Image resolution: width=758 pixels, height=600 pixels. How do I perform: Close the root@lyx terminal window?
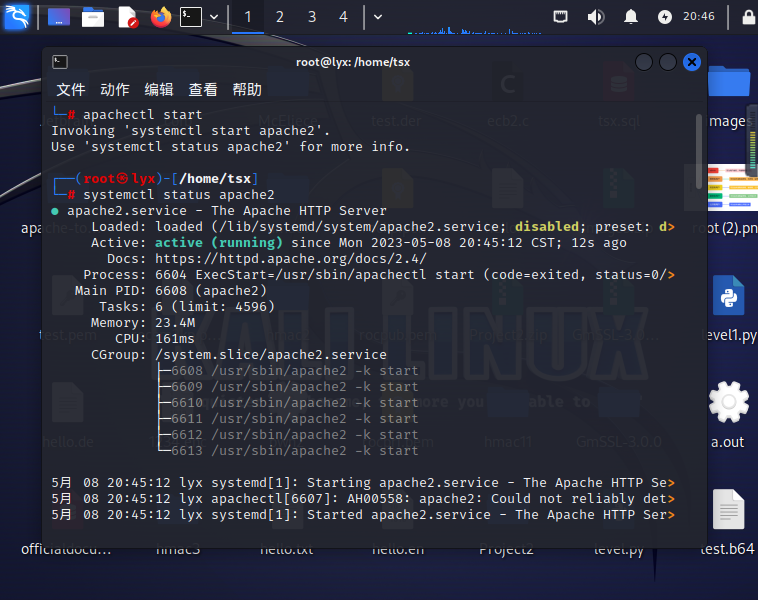tap(692, 62)
